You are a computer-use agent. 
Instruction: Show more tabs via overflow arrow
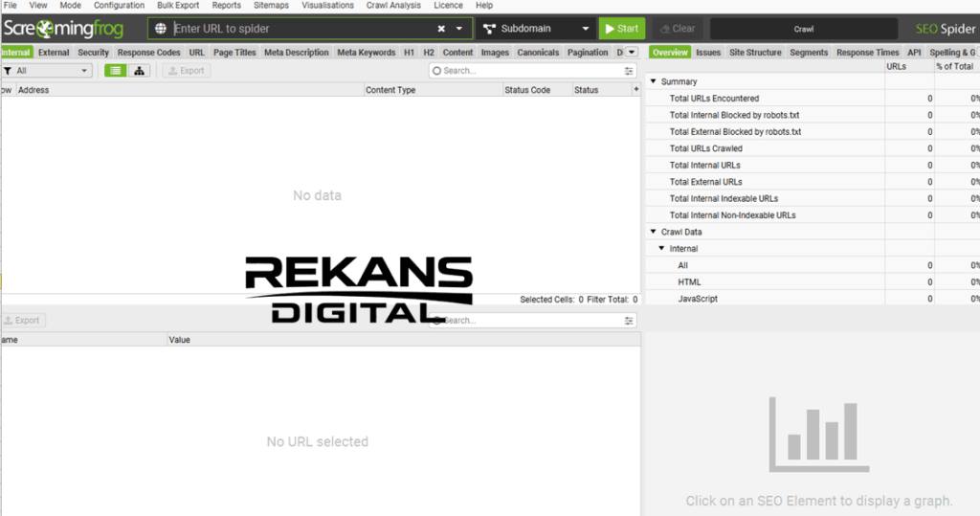coord(633,53)
